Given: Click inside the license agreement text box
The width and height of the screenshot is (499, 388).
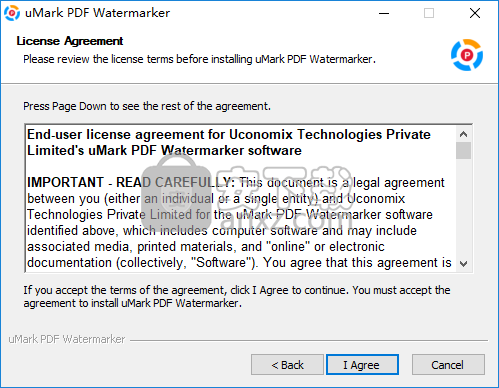Looking at the screenshot, I should [x=241, y=199].
